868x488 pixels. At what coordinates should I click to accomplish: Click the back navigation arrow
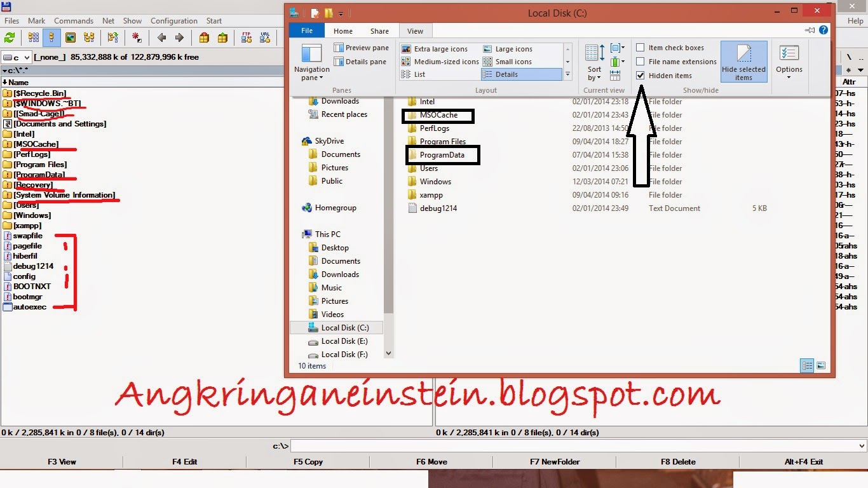tap(161, 38)
